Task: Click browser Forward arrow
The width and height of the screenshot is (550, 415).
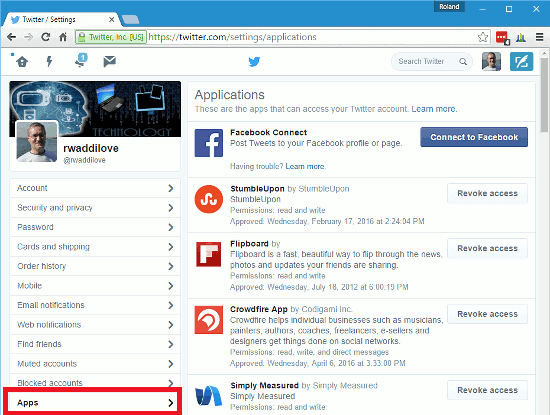Action: pyautogui.click(x=28, y=37)
